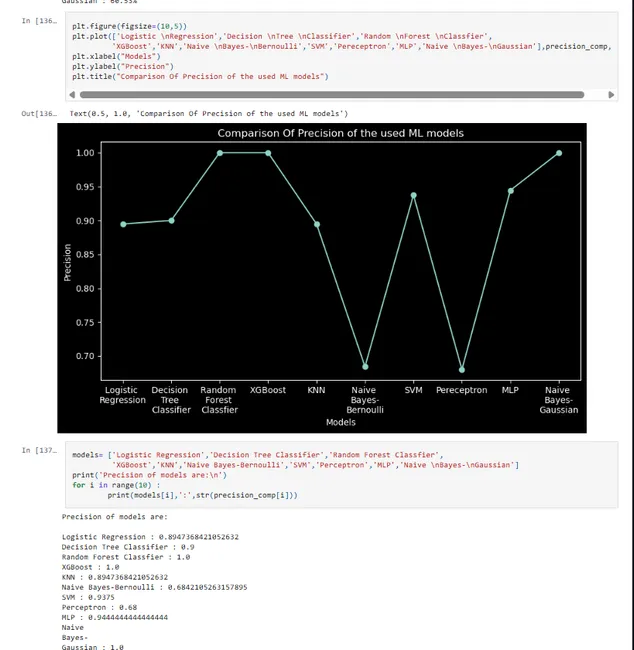
Task: Click the Pereceptron data point on the chart
Action: (x=462, y=369)
